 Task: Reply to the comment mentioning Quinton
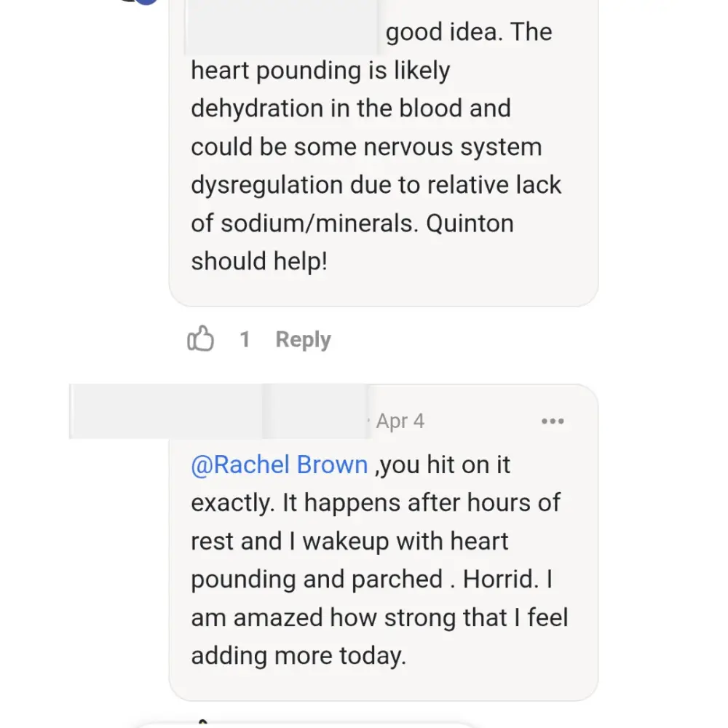click(303, 339)
